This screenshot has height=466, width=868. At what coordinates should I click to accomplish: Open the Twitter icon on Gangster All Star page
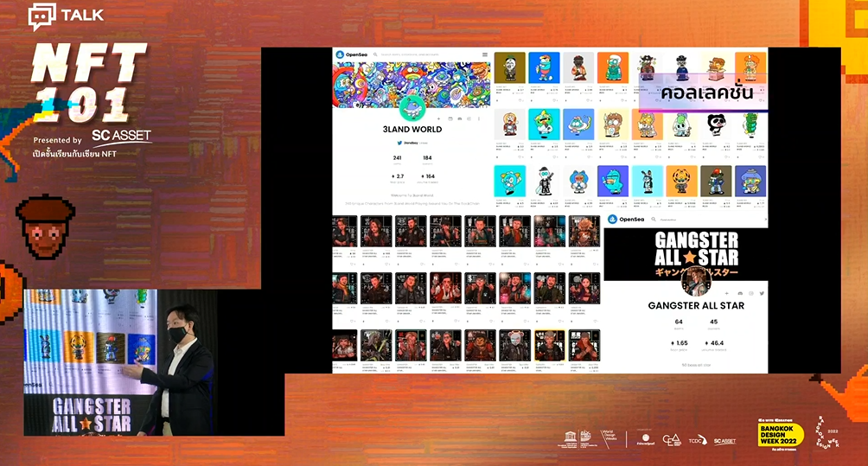pos(762,293)
